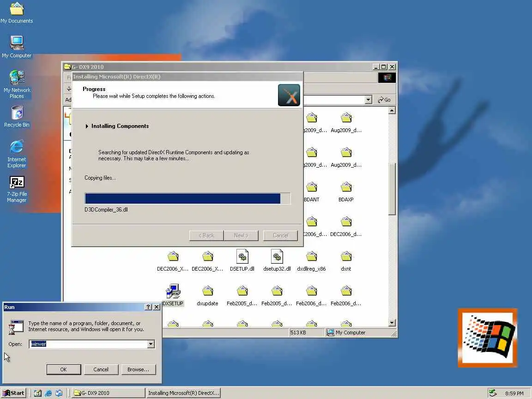Image resolution: width=532 pixels, height=399 pixels.
Task: Click the 8:59 PM taskbar clock
Action: [x=514, y=393]
